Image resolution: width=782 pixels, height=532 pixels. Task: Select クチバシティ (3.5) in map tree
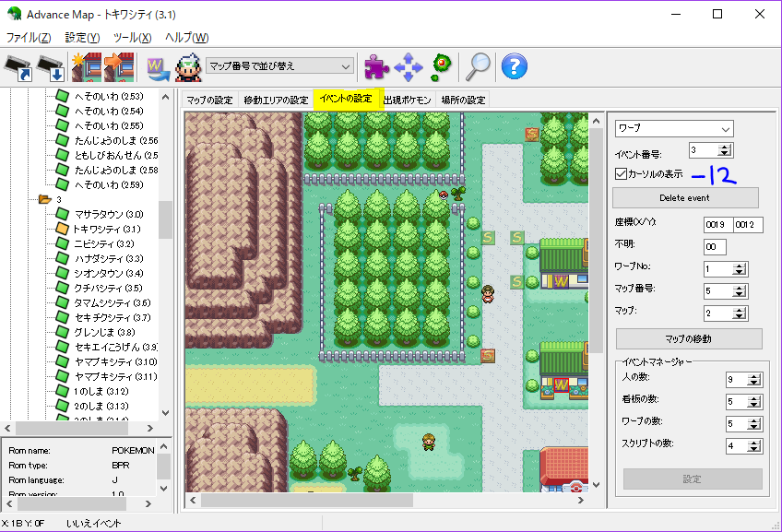(x=108, y=289)
